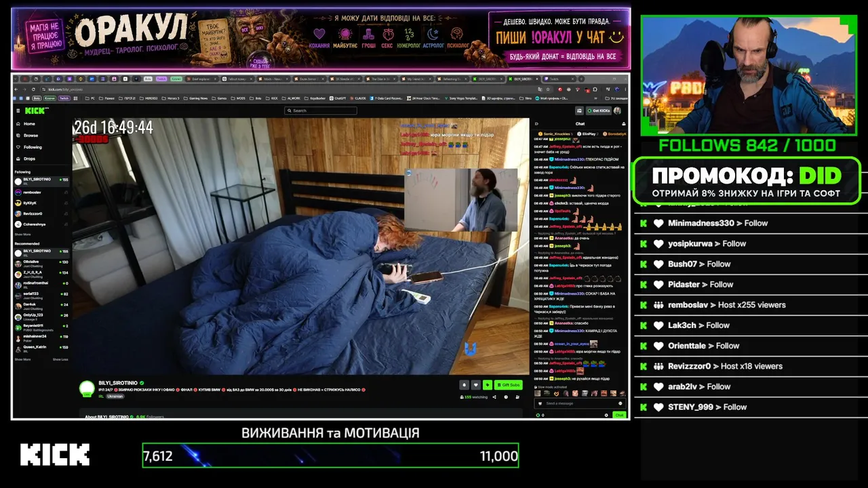868x488 pixels.
Task: Collapse the chat panel with arrow icon
Action: (537, 124)
